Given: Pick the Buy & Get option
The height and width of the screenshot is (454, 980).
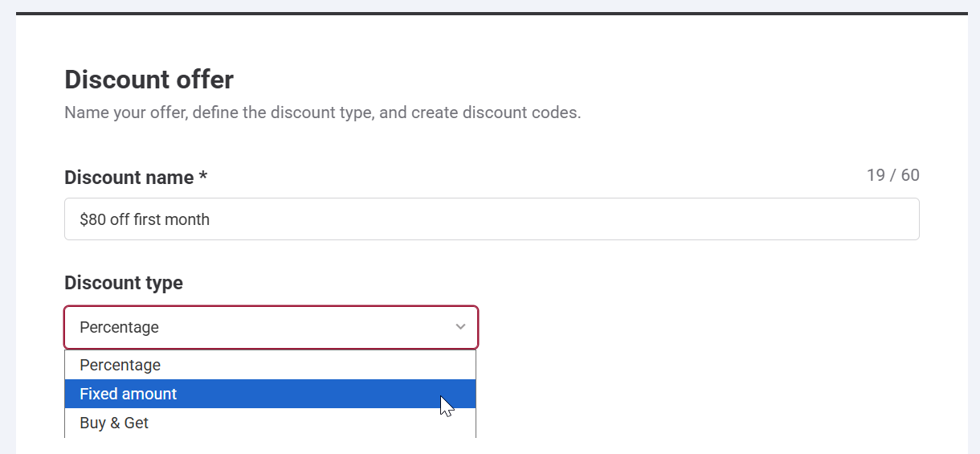Looking at the screenshot, I should click(114, 423).
